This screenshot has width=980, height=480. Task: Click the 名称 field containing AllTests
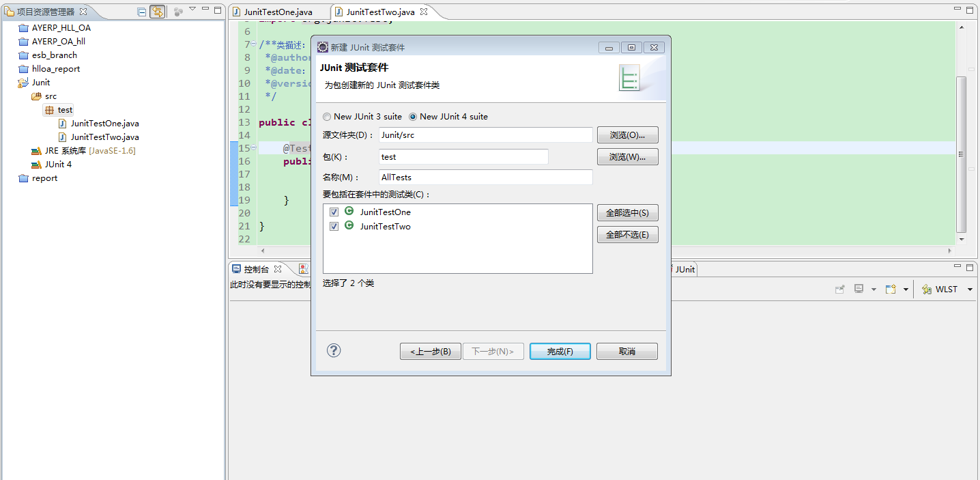coord(485,178)
